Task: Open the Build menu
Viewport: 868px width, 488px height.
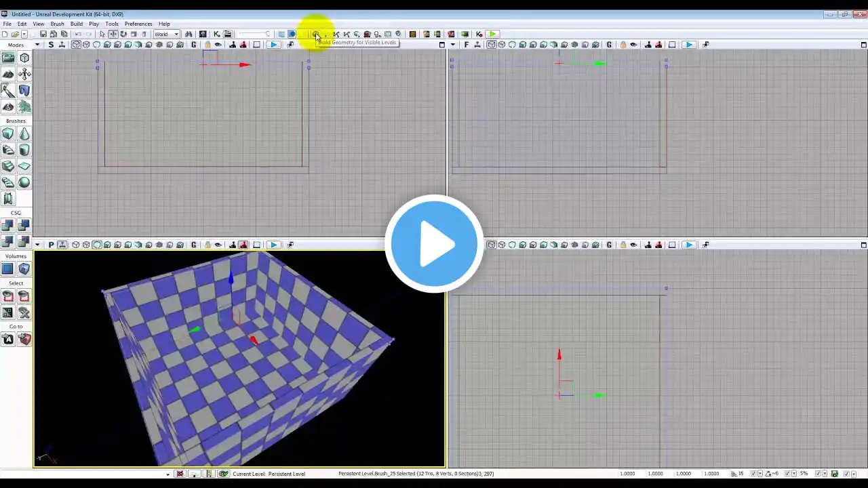Action: (x=76, y=24)
